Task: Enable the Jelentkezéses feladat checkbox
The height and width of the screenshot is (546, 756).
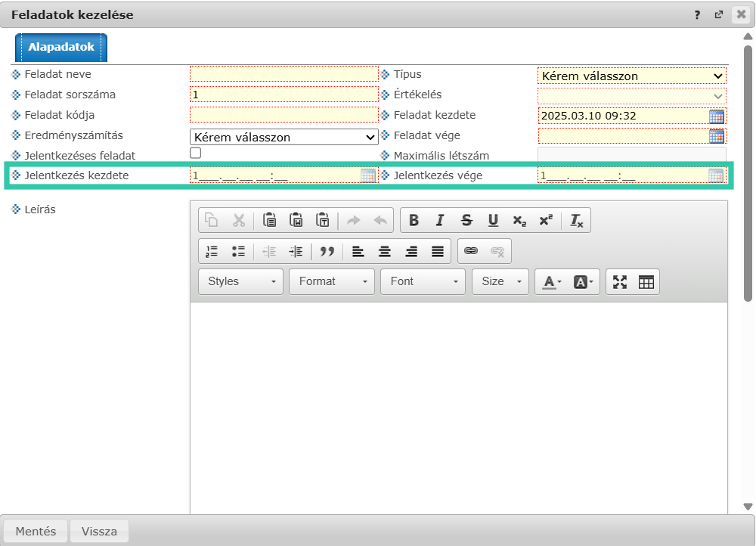Action: 196,153
